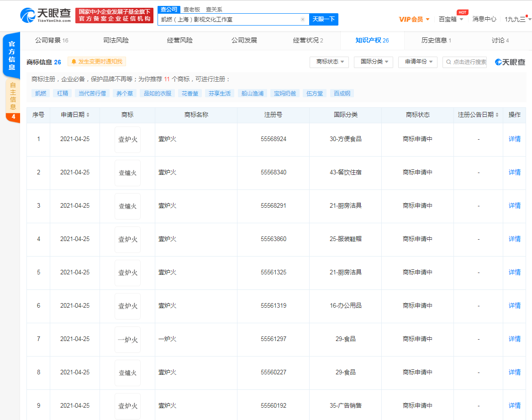Open the 百宝箱 dropdown menu
The image size is (532, 420).
451,19
